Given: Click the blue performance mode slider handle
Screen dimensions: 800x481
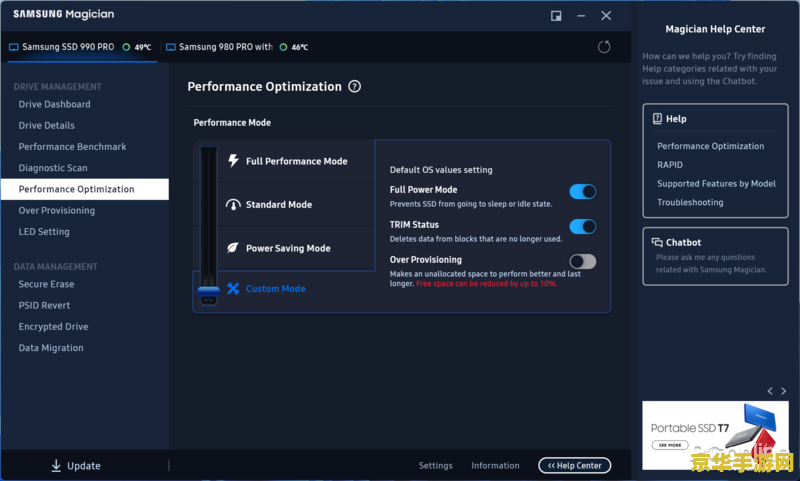Looking at the screenshot, I should pos(209,291).
